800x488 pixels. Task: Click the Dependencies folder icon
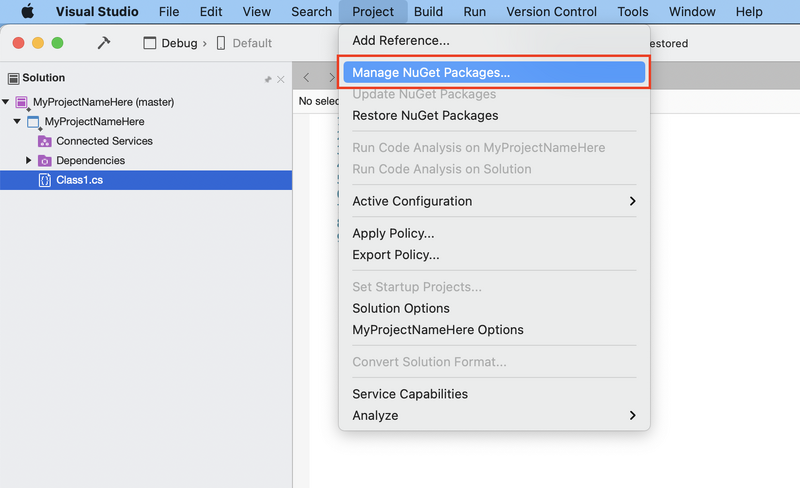(x=45, y=160)
